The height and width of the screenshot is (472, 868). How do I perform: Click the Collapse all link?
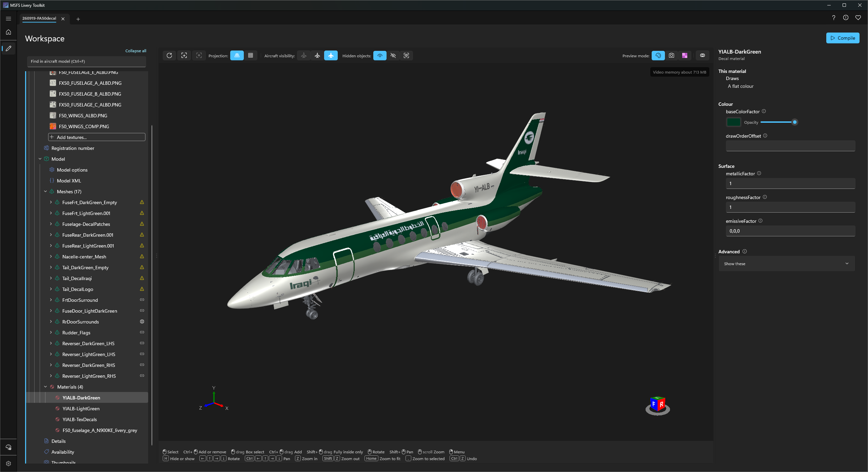(x=136, y=51)
